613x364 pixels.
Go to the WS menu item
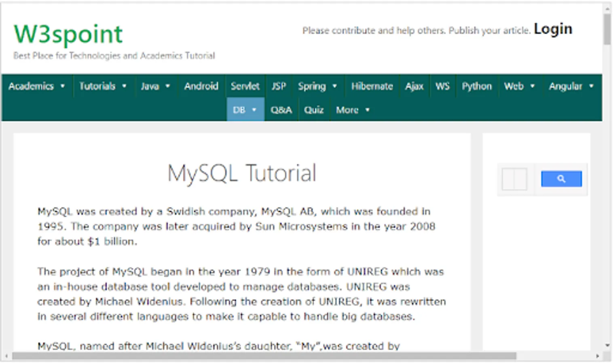click(x=442, y=86)
